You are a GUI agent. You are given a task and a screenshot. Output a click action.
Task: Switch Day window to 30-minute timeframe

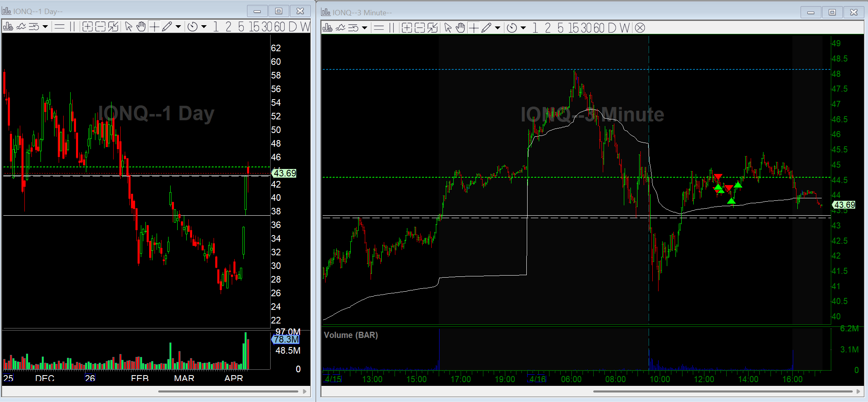[267, 27]
